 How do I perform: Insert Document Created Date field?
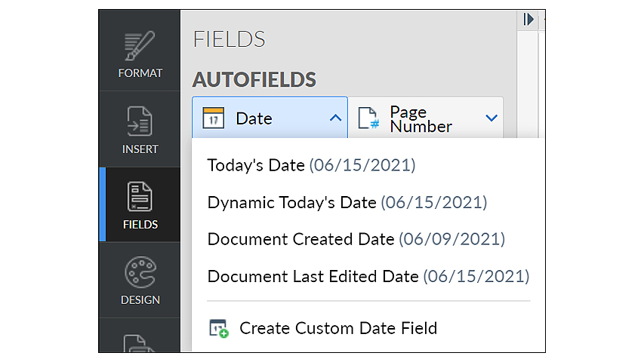click(356, 239)
